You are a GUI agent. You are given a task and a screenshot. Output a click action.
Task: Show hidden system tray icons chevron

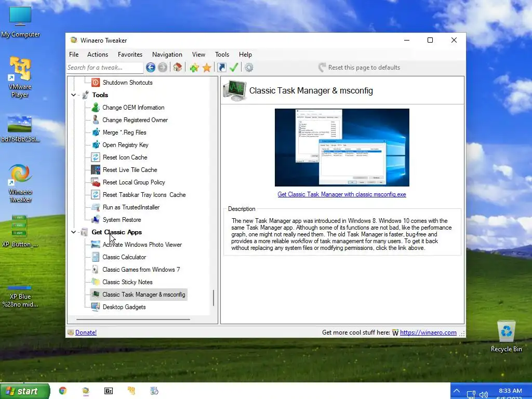[x=457, y=391]
